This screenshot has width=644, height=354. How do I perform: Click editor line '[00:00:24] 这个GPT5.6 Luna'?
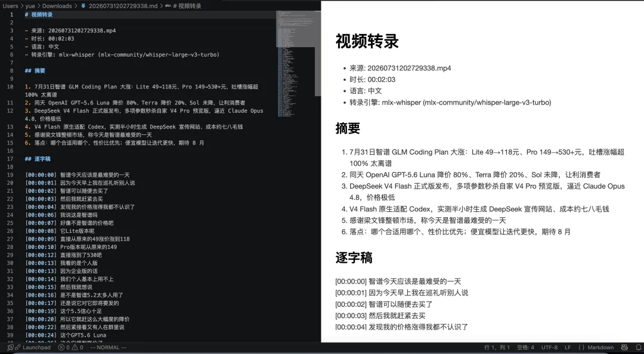[x=66, y=335]
